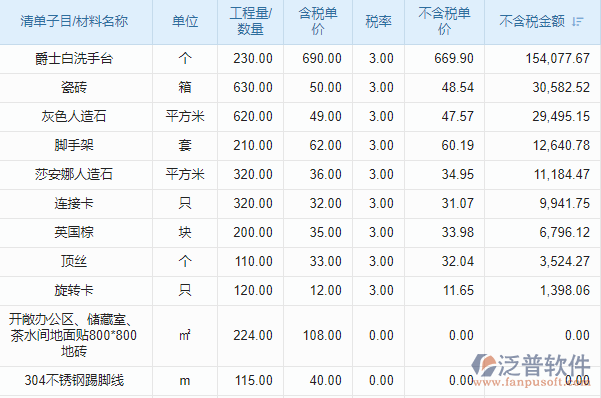
Task: Click the untaxed unit price 32.04
Action: tap(458, 261)
